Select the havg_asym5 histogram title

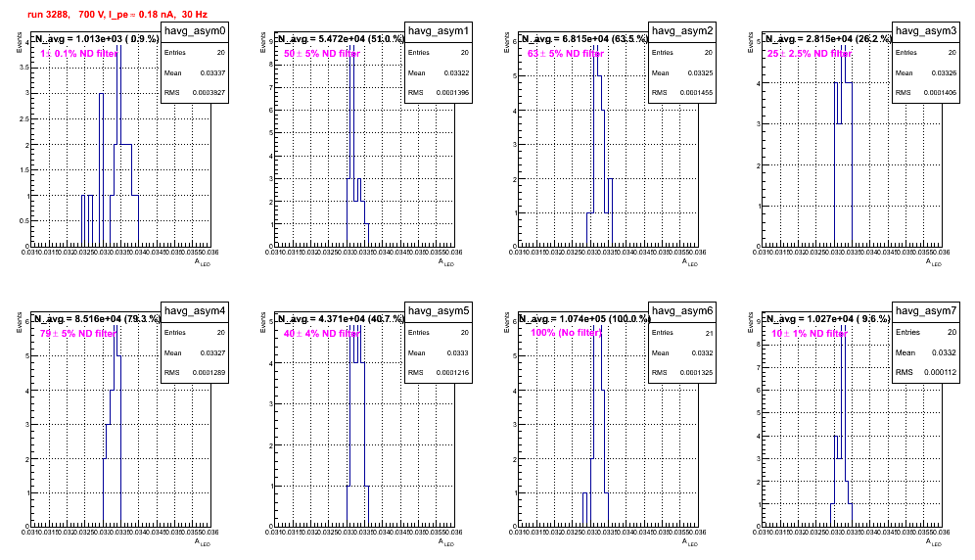click(x=439, y=311)
